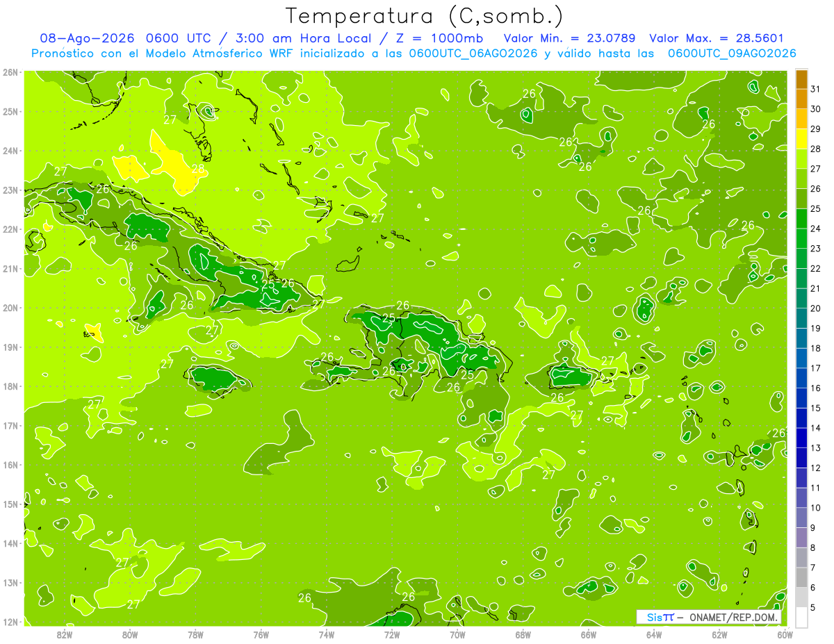Select the blue legend swatch between 15 and 16

801,398
